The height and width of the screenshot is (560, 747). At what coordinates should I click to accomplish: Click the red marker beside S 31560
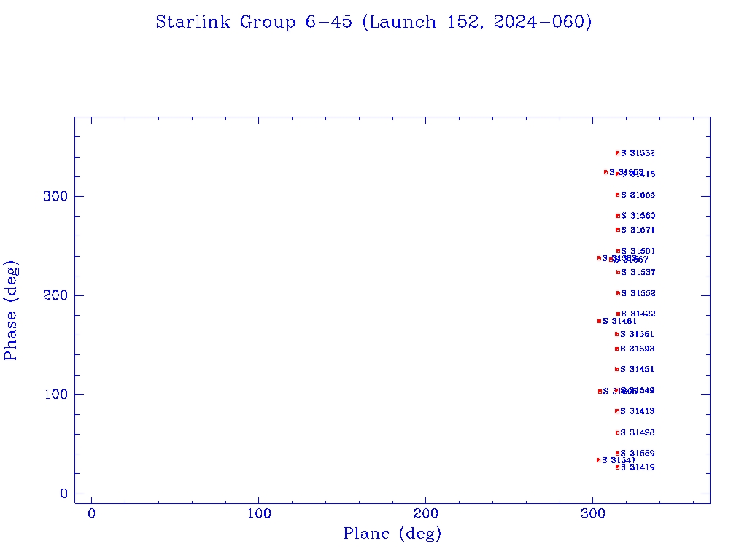click(617, 216)
